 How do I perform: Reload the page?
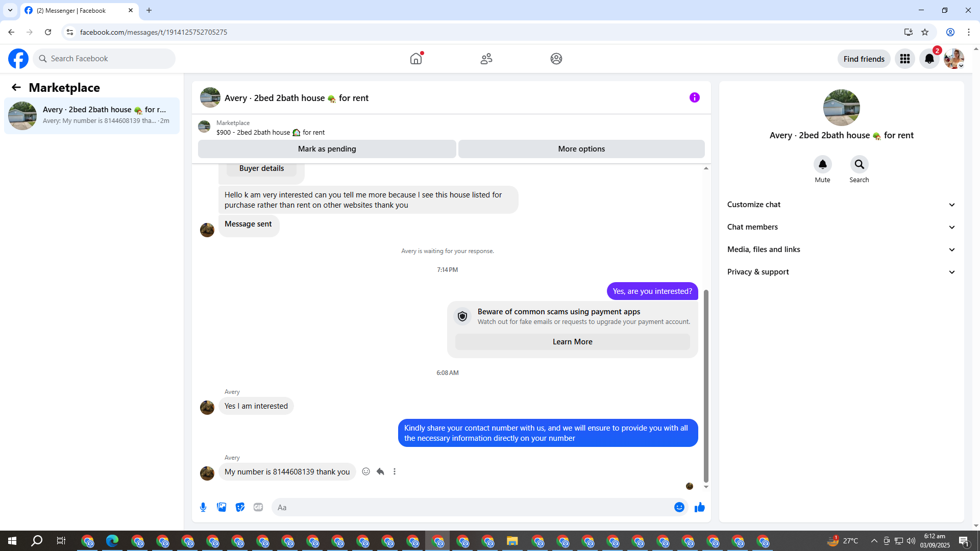(x=48, y=32)
